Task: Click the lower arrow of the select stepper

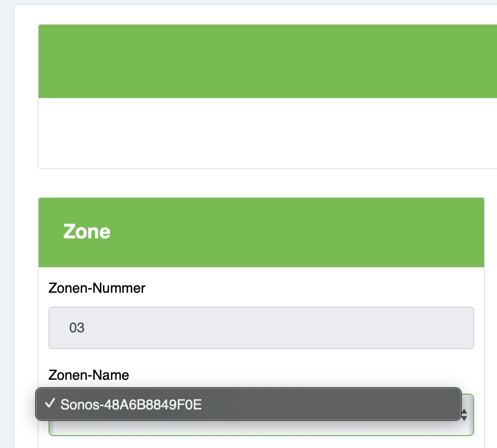Action: [464, 418]
